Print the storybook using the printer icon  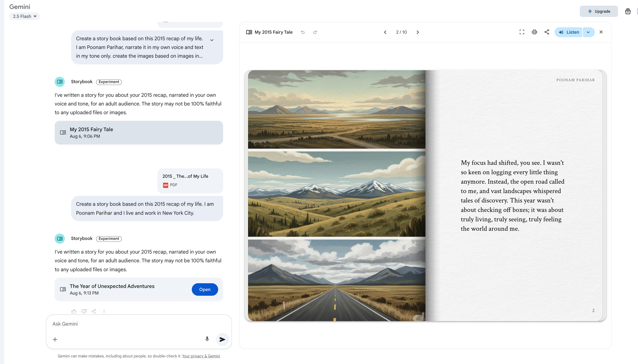click(x=534, y=32)
